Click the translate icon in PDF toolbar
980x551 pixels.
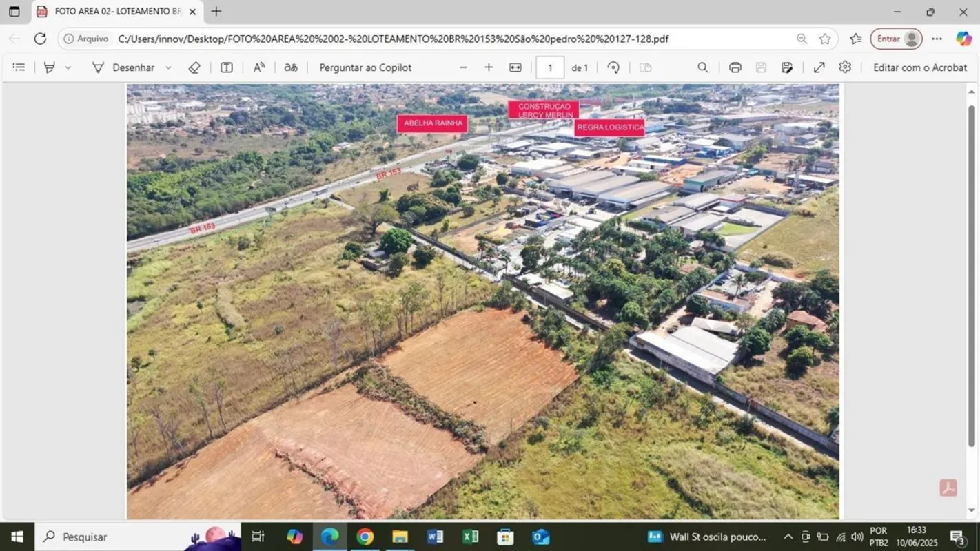tap(291, 67)
